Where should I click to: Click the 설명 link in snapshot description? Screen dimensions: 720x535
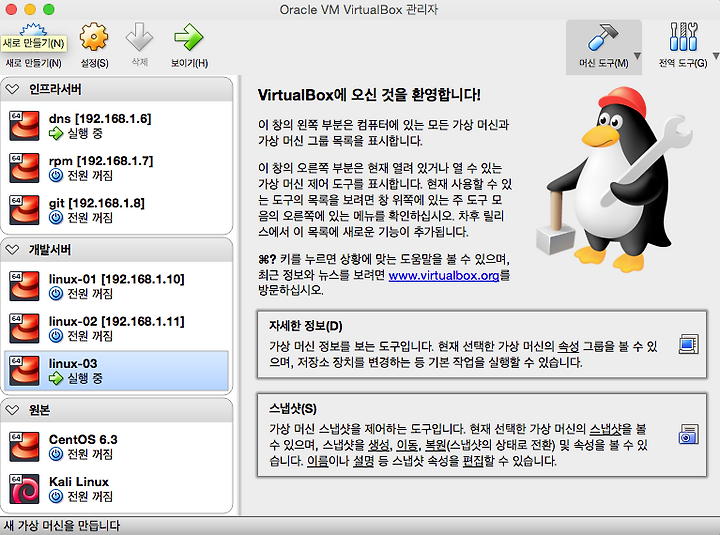click(x=363, y=461)
